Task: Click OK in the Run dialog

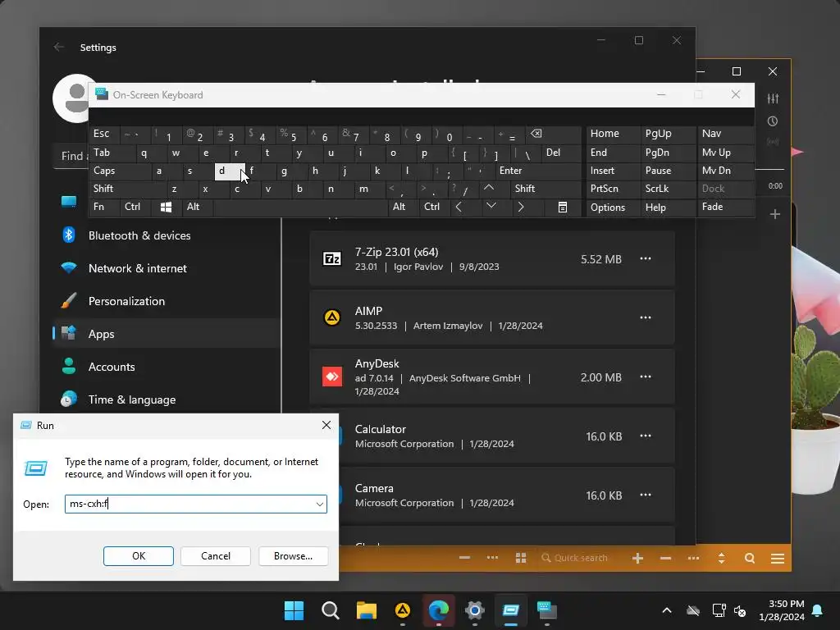Action: (138, 556)
